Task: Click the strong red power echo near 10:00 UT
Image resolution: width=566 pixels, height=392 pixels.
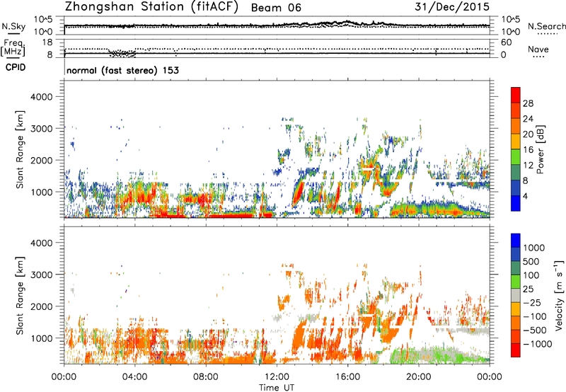Action: tap(231, 215)
